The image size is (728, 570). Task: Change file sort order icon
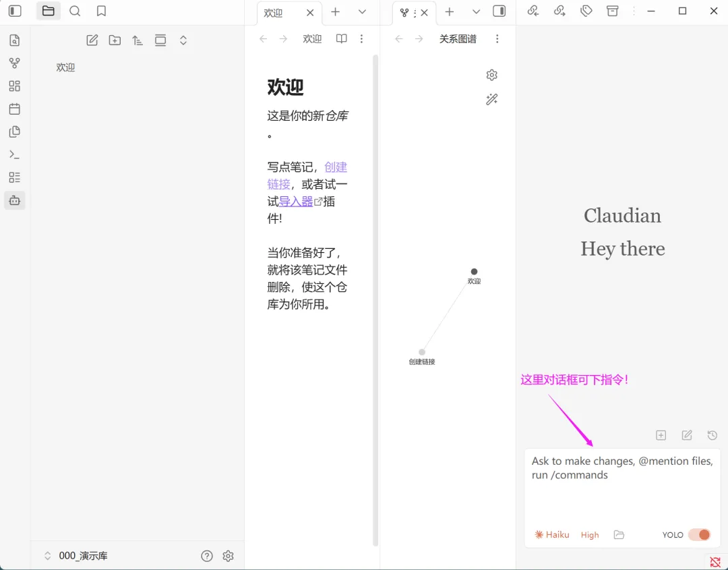click(138, 40)
